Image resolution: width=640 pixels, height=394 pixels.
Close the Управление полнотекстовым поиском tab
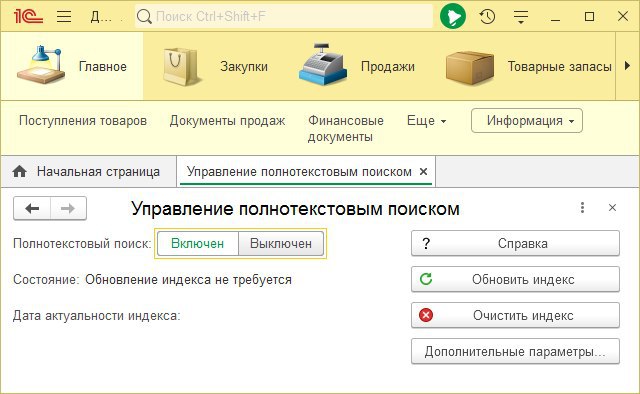click(x=424, y=171)
